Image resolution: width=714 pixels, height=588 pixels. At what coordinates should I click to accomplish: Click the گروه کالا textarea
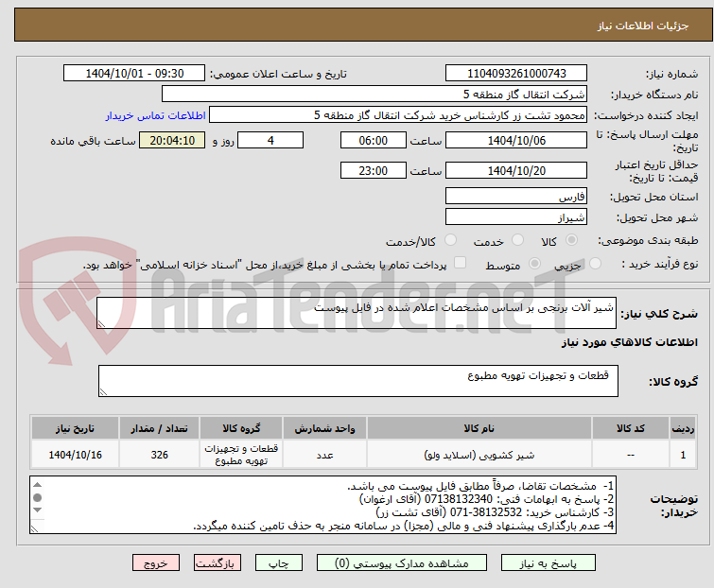[357, 381]
